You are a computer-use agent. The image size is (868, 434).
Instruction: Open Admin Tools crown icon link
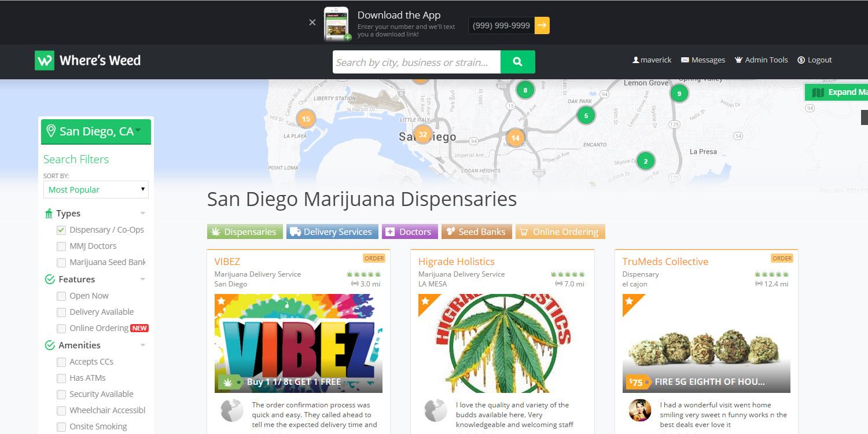[761, 60]
